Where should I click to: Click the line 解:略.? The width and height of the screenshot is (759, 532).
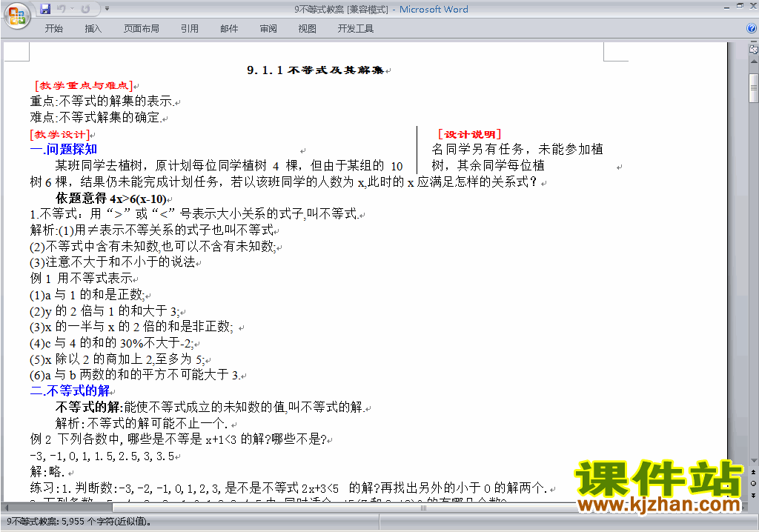click(47, 471)
